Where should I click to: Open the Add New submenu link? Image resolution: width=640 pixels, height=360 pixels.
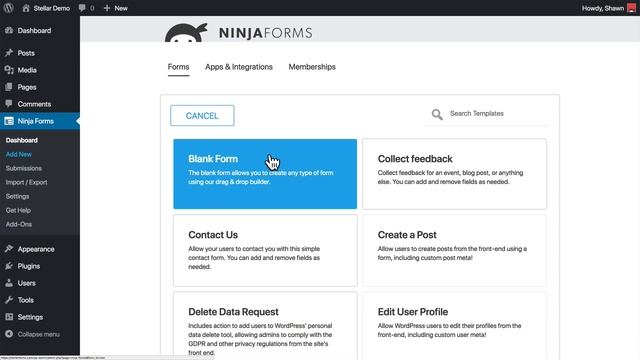(19, 154)
